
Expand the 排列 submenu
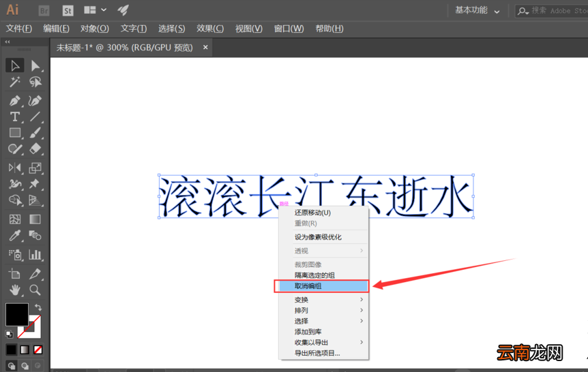[324, 310]
